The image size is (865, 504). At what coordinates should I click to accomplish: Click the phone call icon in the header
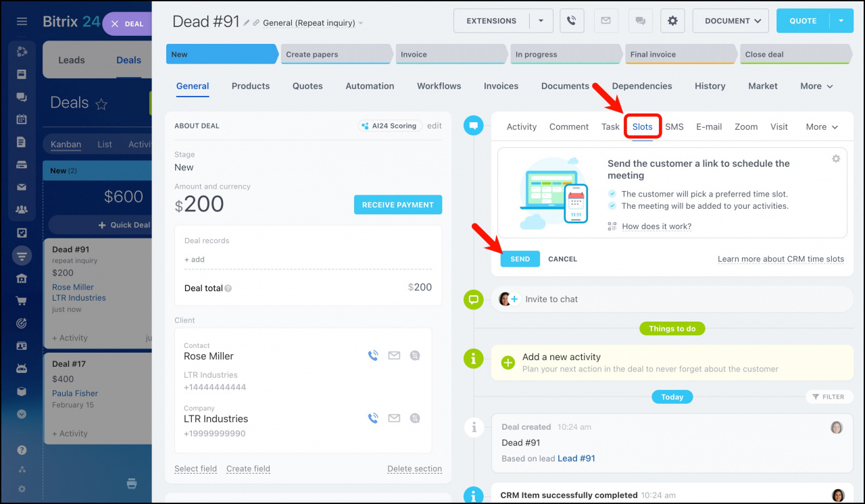572,21
